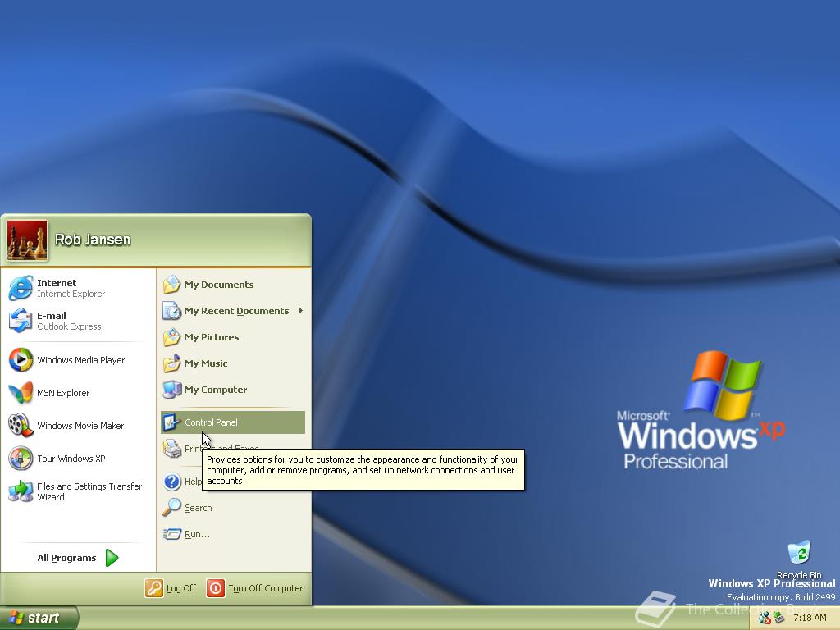Open the My Recent Documents label
The height and width of the screenshot is (630, 840).
coord(237,311)
